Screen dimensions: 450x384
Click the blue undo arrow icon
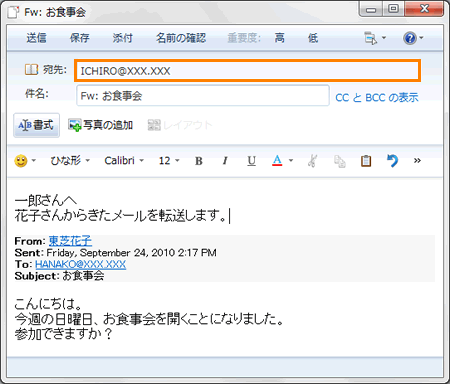[x=392, y=161]
